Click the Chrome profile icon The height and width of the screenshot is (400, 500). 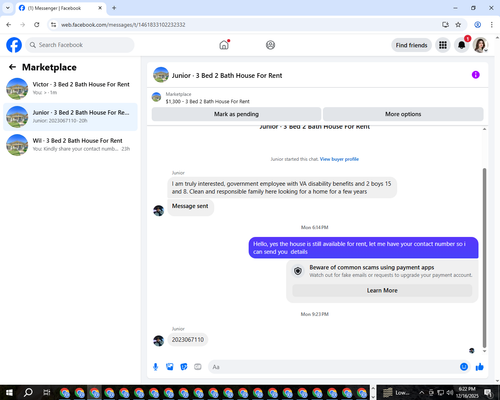click(477, 25)
